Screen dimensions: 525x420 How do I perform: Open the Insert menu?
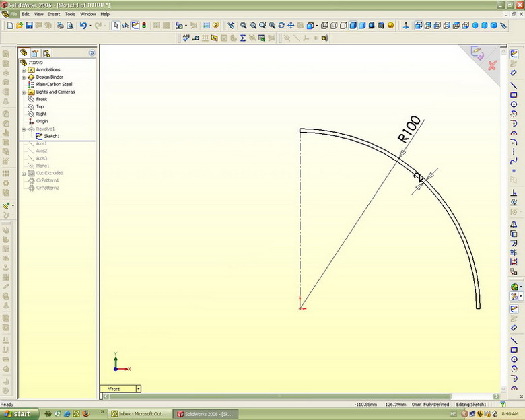54,13
